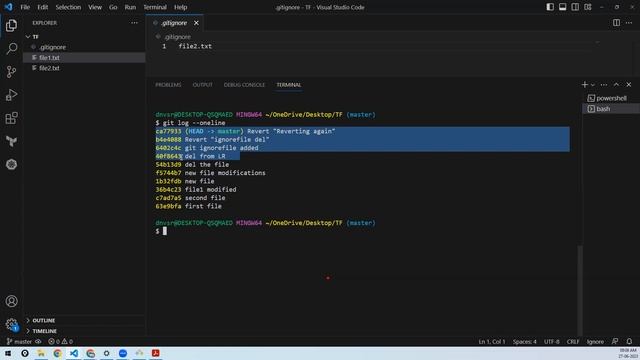Open the File menu
640x360 pixels.
click(25, 7)
